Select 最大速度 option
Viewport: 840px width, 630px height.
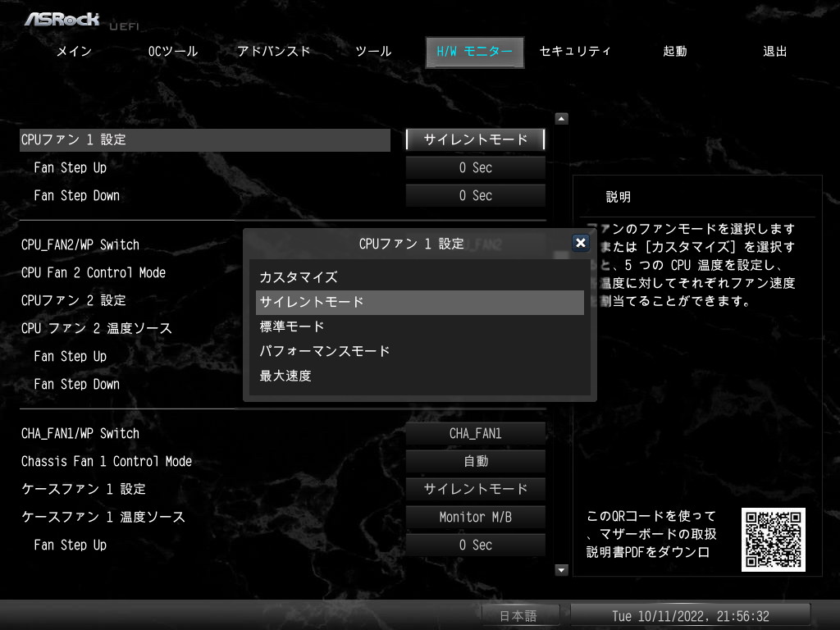[419, 376]
